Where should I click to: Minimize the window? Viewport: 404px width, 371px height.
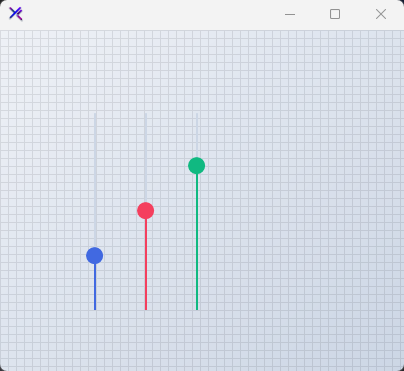click(290, 14)
